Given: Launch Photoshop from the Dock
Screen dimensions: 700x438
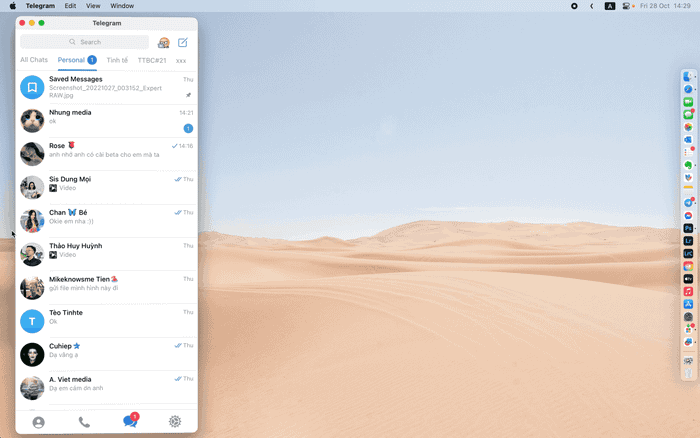Looking at the screenshot, I should [x=688, y=228].
